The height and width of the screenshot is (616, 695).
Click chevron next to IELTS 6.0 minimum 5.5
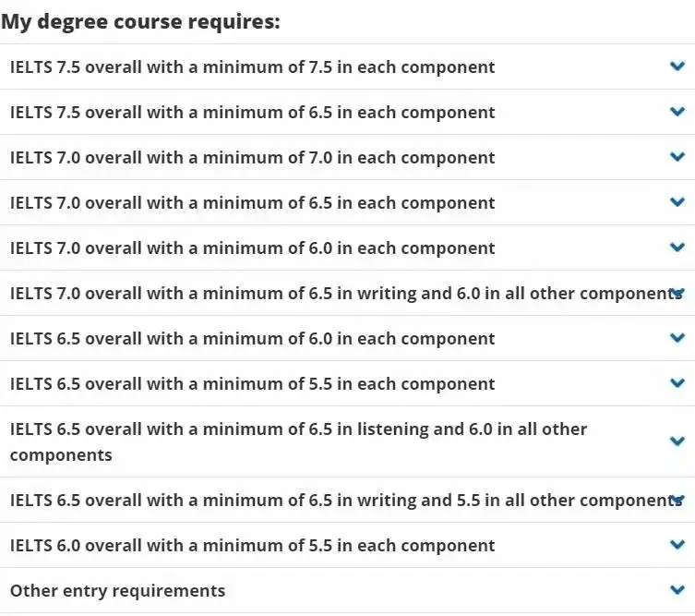677,545
